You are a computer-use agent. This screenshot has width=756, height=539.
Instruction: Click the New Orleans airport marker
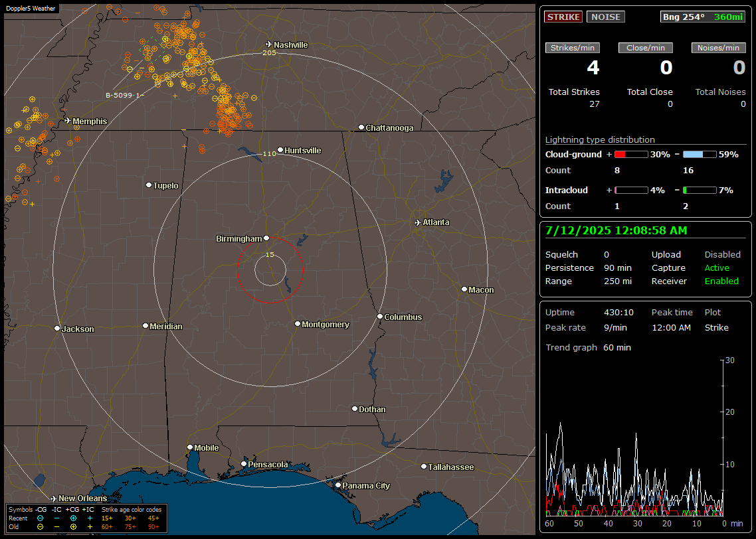coord(54,499)
